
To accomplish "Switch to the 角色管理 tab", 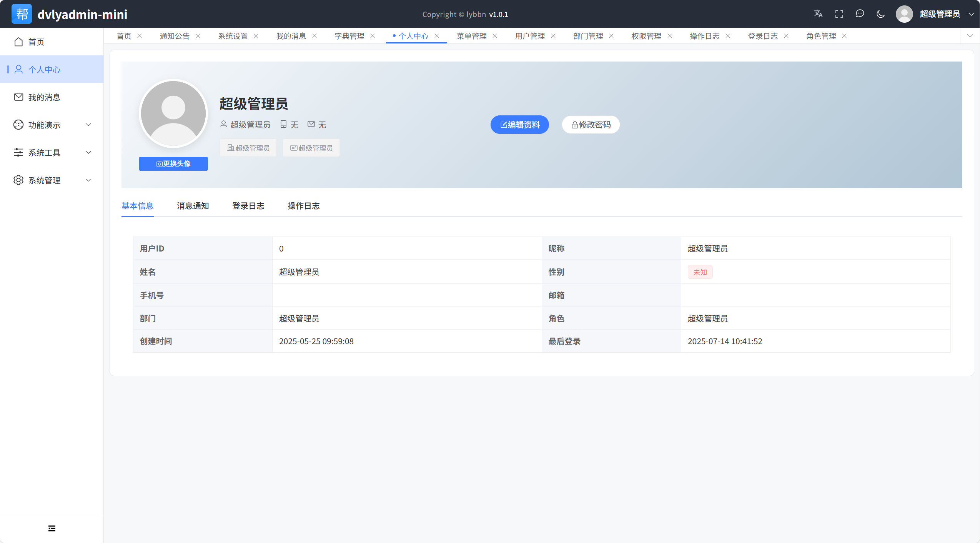I will [x=821, y=36].
